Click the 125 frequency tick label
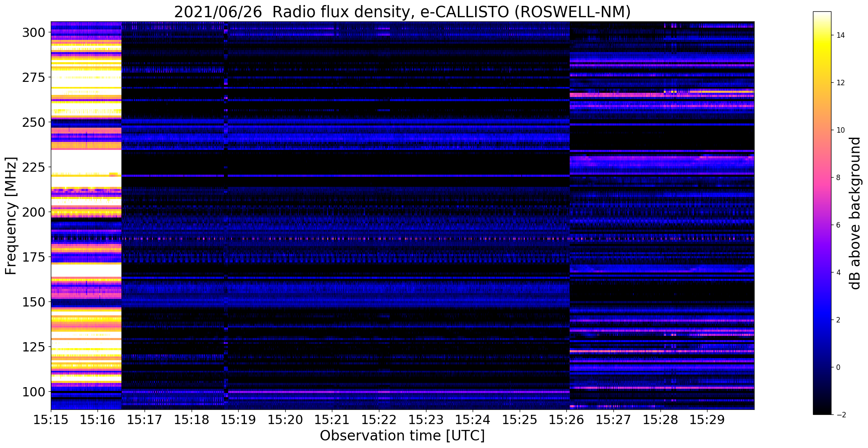868x448 pixels. coord(34,347)
